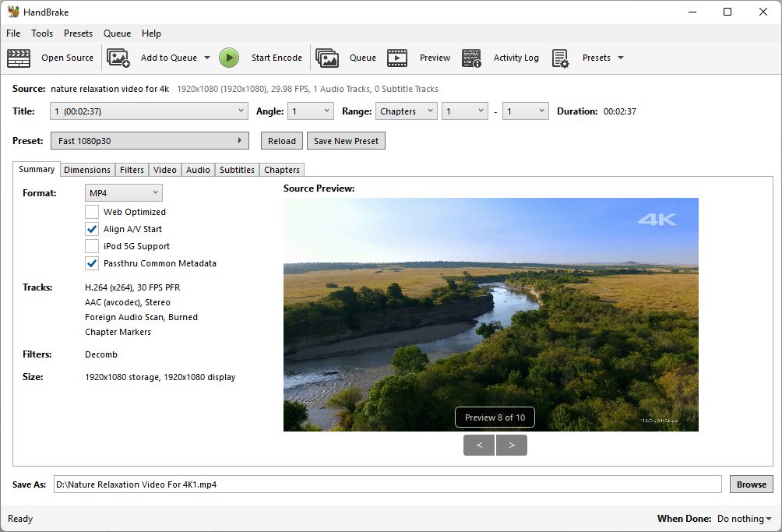Click the Add to Queue icon

[118, 58]
